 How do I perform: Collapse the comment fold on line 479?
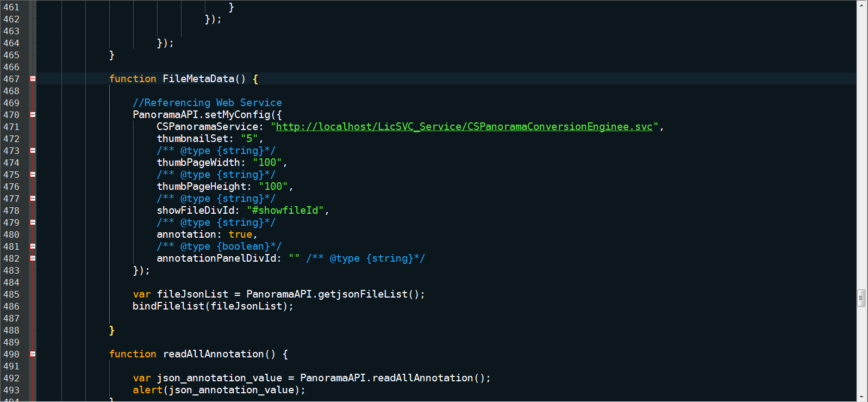click(33, 222)
